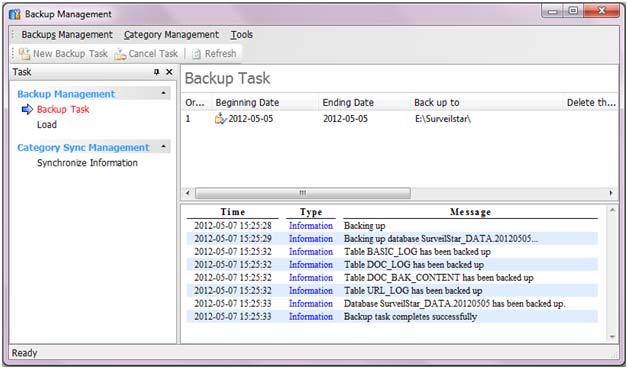Image resolution: width=628 pixels, height=369 pixels.
Task: Close the Task panel
Action: pyautogui.click(x=169, y=72)
